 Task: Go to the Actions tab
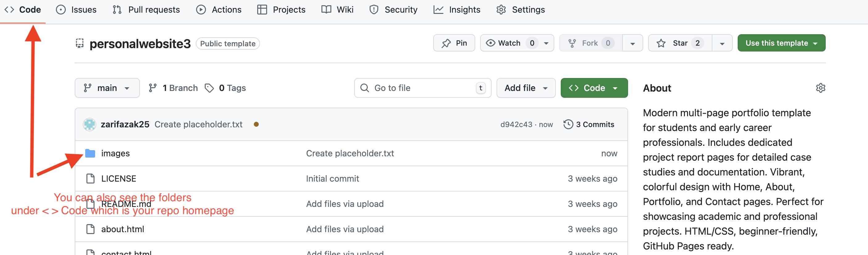[x=219, y=10]
